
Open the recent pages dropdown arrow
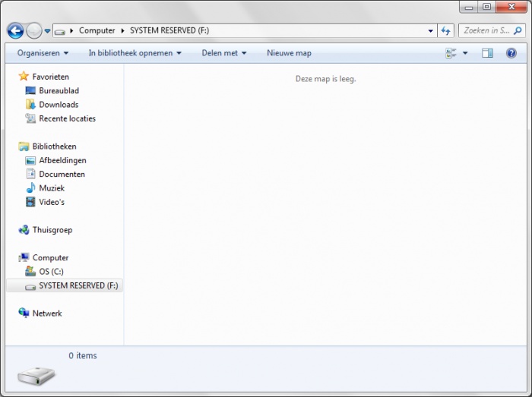(47, 31)
